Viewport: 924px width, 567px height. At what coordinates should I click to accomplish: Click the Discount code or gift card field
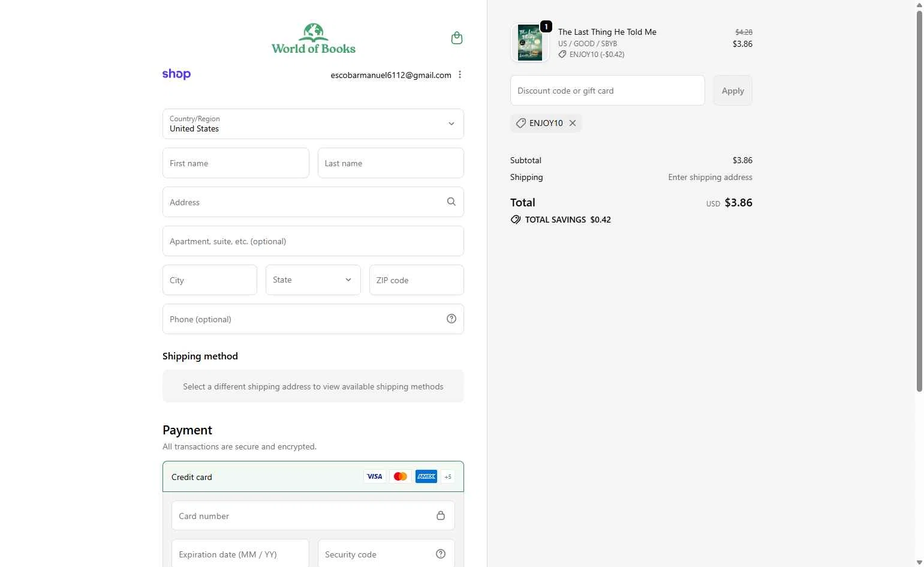(607, 91)
